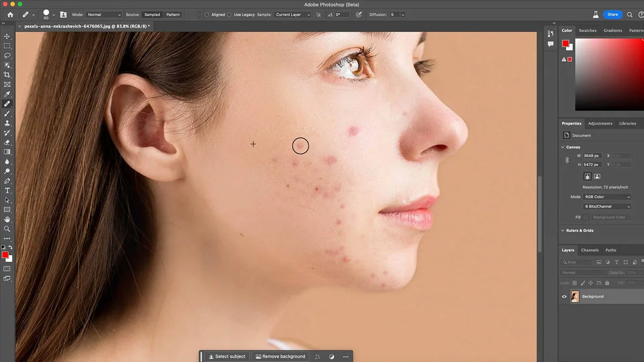This screenshot has width=644, height=362.
Task: Lock all on the layer
Action: click(607, 283)
